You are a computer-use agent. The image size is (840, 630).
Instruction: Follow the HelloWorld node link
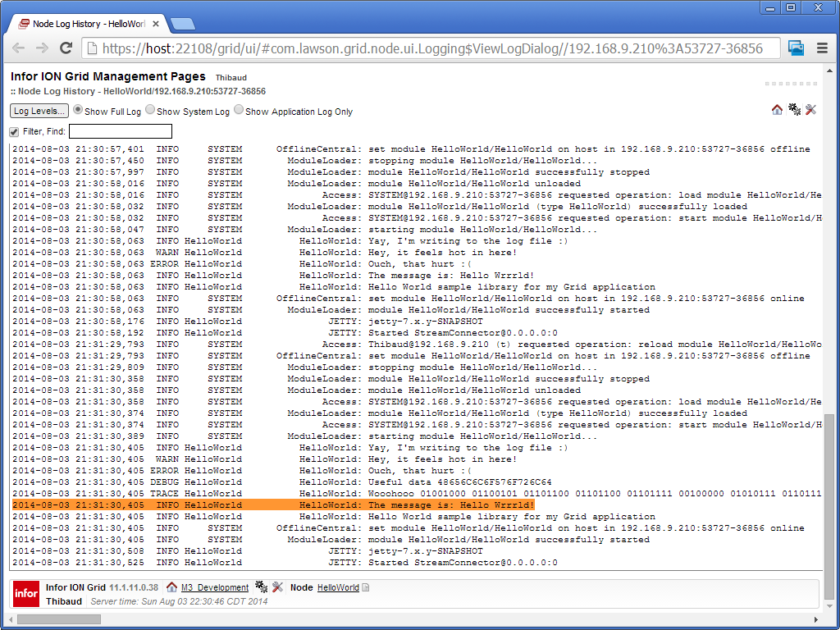(338, 588)
